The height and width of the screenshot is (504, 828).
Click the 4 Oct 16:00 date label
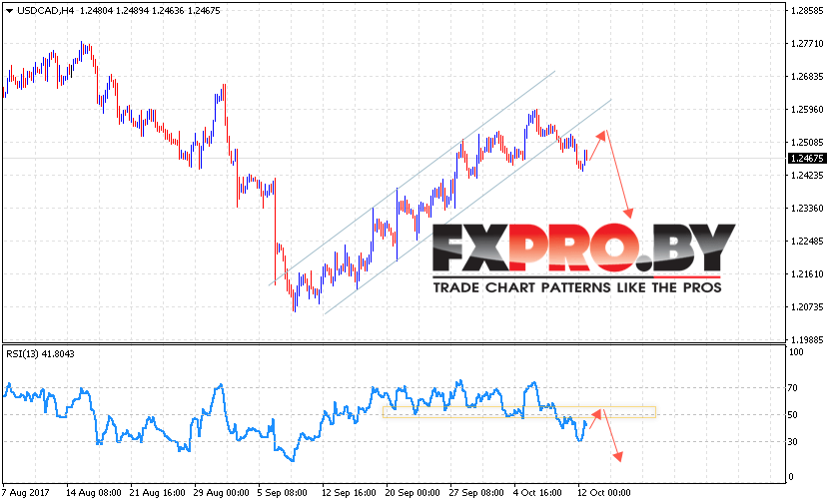pos(538,492)
